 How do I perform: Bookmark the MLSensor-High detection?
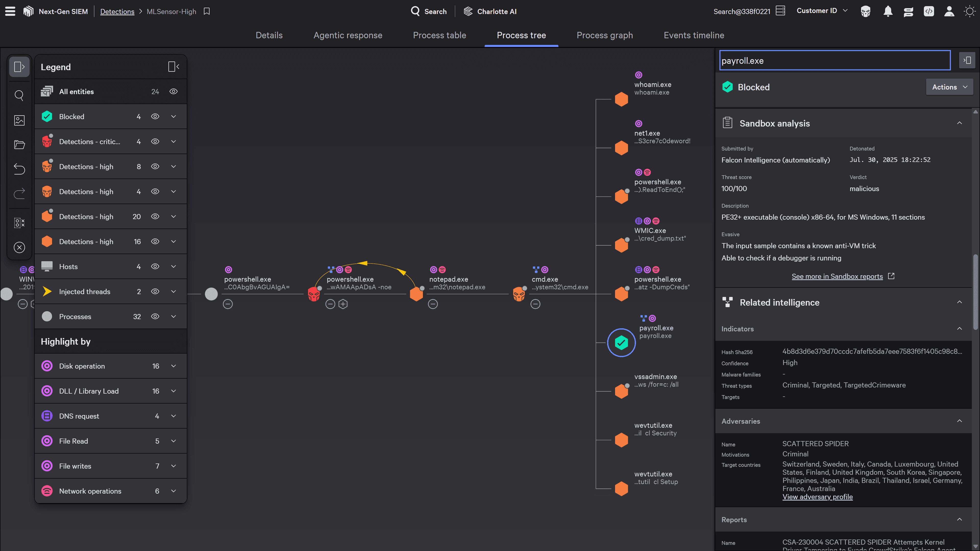[206, 11]
